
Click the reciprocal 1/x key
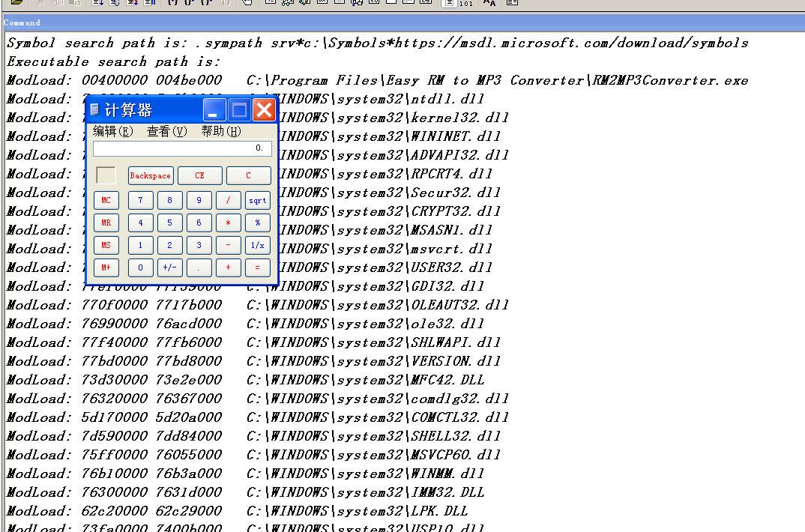click(258, 245)
